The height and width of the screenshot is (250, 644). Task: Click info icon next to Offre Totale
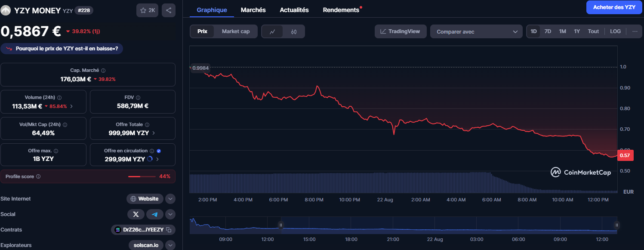tap(147, 125)
